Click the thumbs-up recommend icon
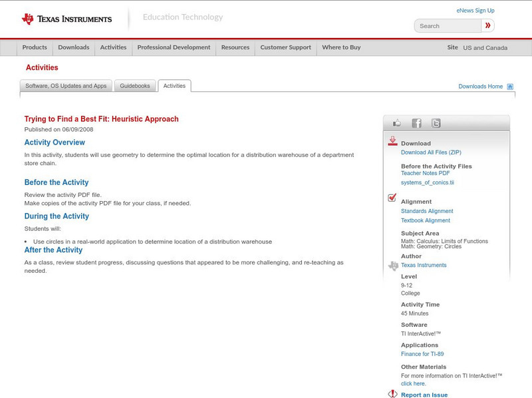This screenshot has width=532, height=398. click(397, 122)
